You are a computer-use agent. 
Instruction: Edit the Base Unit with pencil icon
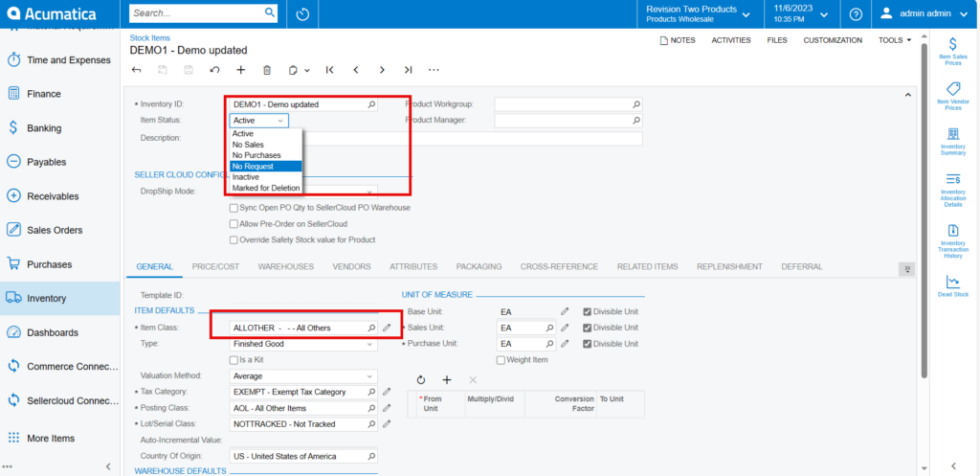coord(565,311)
